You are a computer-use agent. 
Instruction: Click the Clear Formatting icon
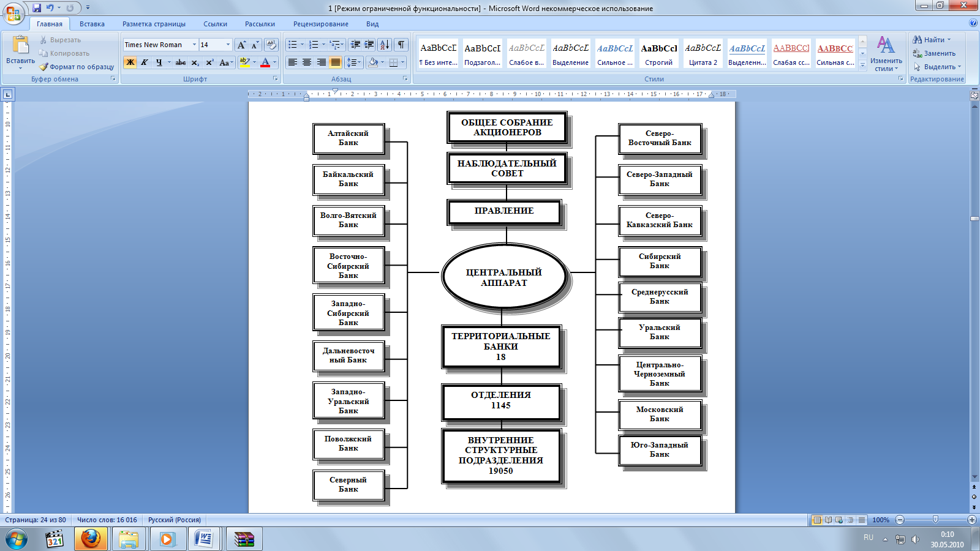tap(271, 45)
